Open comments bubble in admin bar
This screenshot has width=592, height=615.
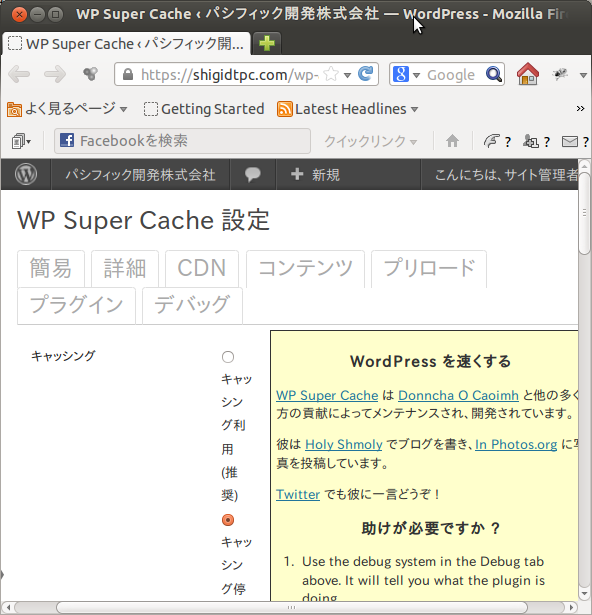(x=253, y=174)
